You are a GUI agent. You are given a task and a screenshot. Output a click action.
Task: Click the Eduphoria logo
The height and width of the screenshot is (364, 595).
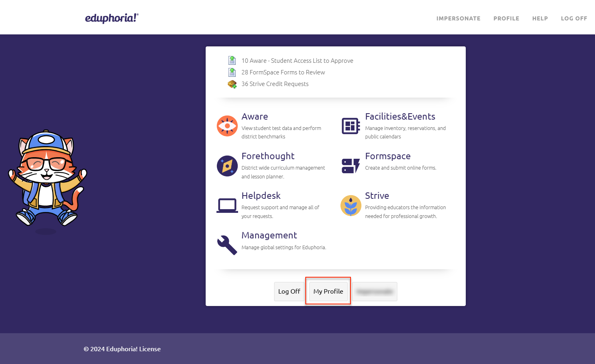[x=112, y=18]
